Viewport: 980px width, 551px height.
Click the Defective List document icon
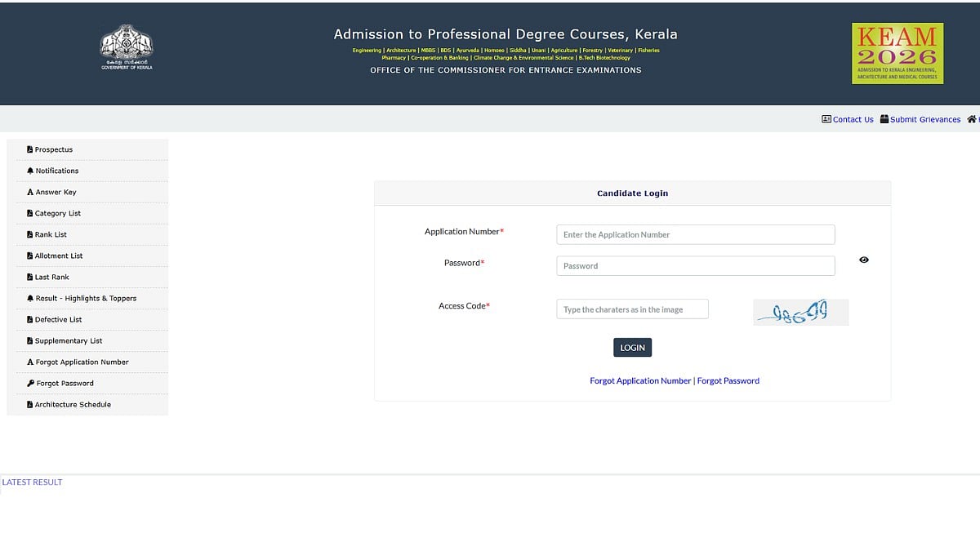30,319
